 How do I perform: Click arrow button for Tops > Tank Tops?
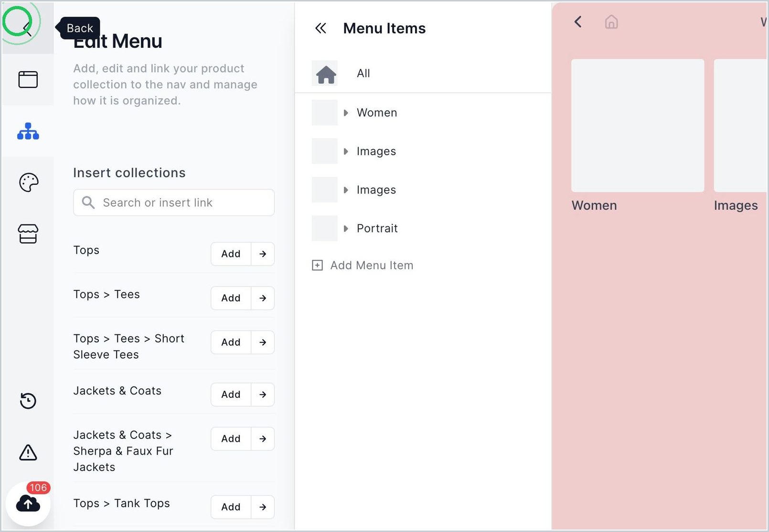(x=263, y=507)
